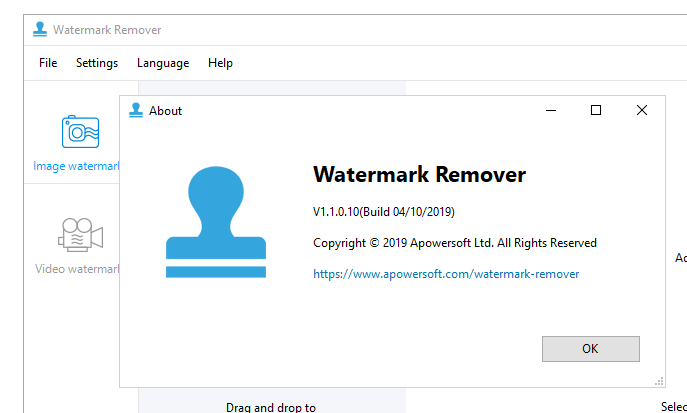Open the Settings menu
Image resolution: width=687 pixels, height=413 pixels.
97,63
